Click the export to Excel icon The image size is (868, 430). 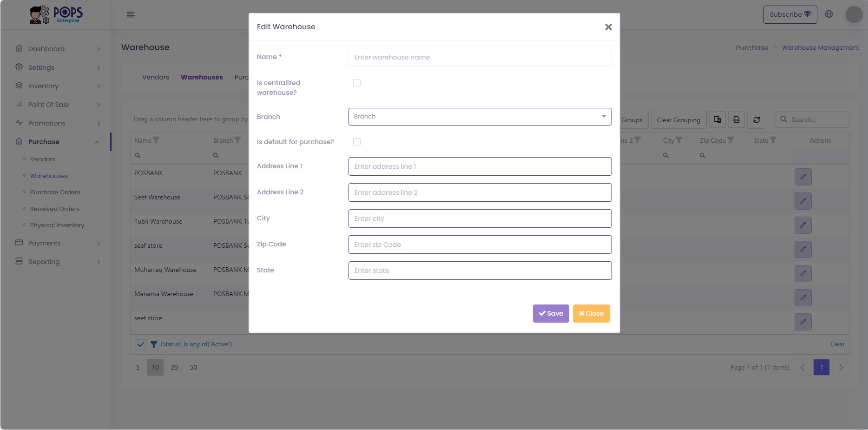click(x=736, y=120)
